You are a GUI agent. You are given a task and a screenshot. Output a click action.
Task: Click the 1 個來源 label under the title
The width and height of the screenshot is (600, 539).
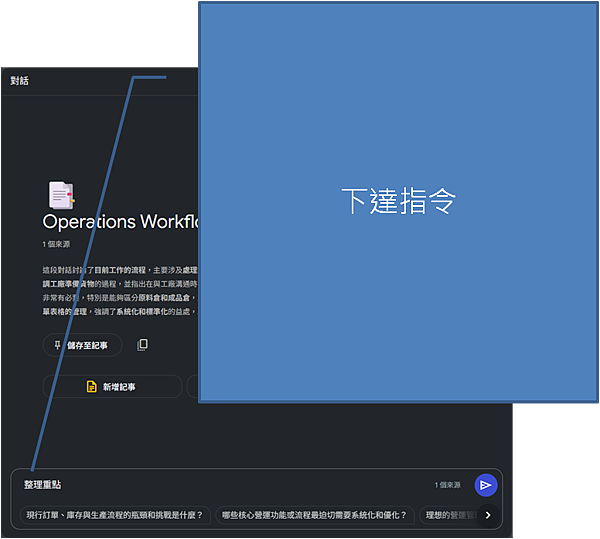(56, 244)
